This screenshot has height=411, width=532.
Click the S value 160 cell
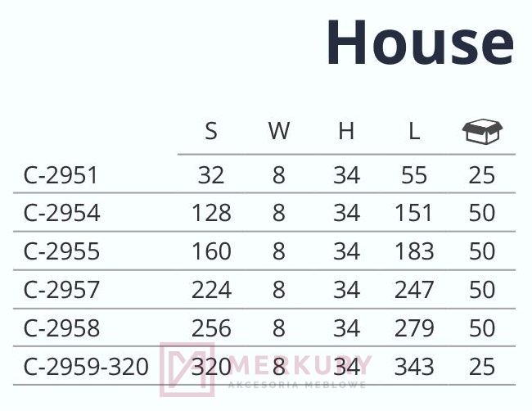point(211,251)
